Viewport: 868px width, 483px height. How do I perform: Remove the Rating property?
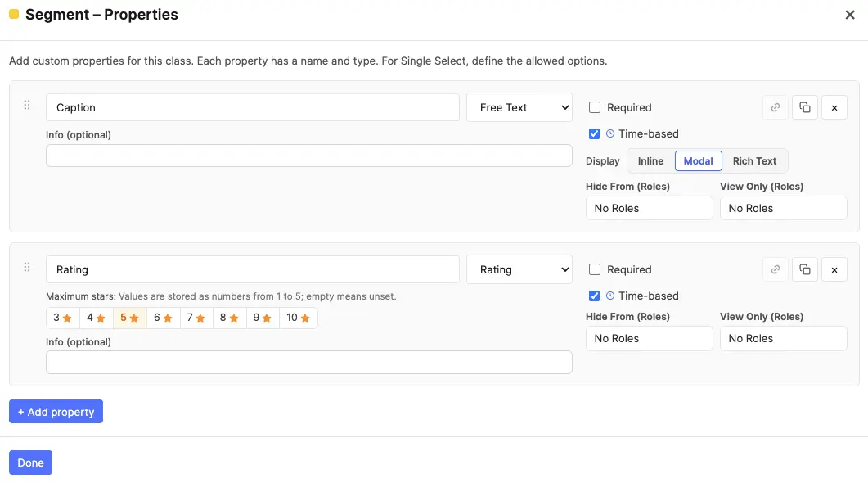(834, 270)
